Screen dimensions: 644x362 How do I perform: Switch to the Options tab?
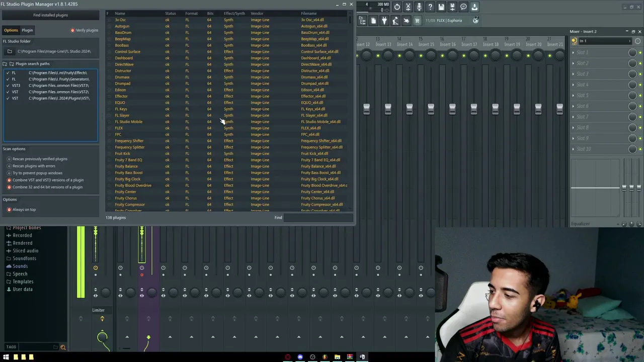click(11, 30)
